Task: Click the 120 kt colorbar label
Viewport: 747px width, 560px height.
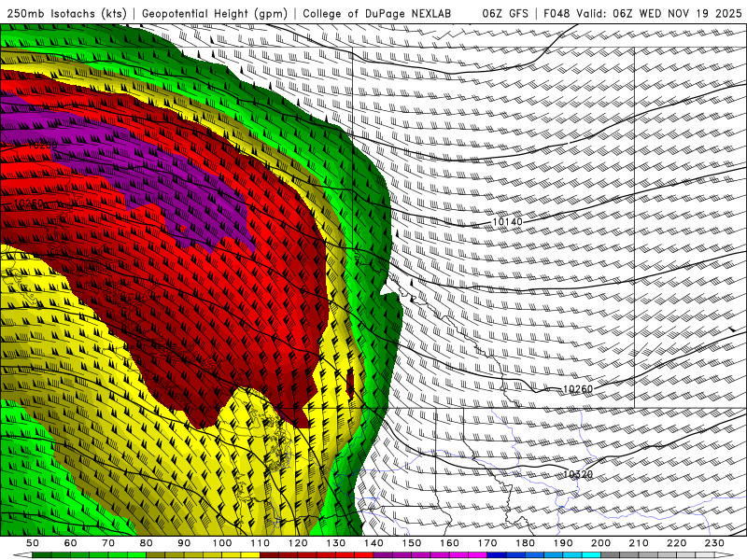Action: 298,543
